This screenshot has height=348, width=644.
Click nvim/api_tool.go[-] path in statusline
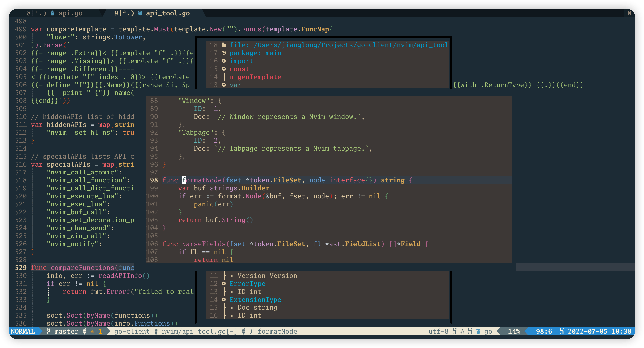point(199,332)
